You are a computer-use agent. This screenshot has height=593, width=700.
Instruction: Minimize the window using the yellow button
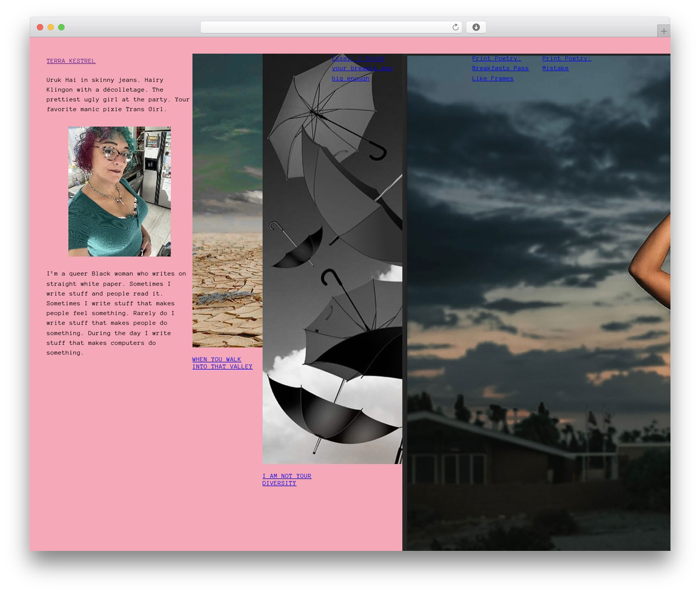click(50, 27)
